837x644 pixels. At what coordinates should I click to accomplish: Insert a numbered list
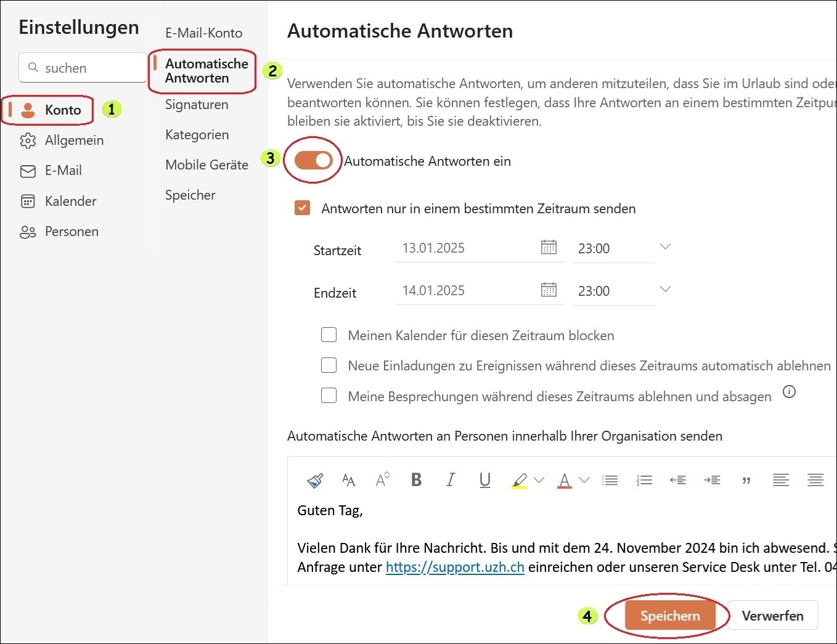coord(643,480)
